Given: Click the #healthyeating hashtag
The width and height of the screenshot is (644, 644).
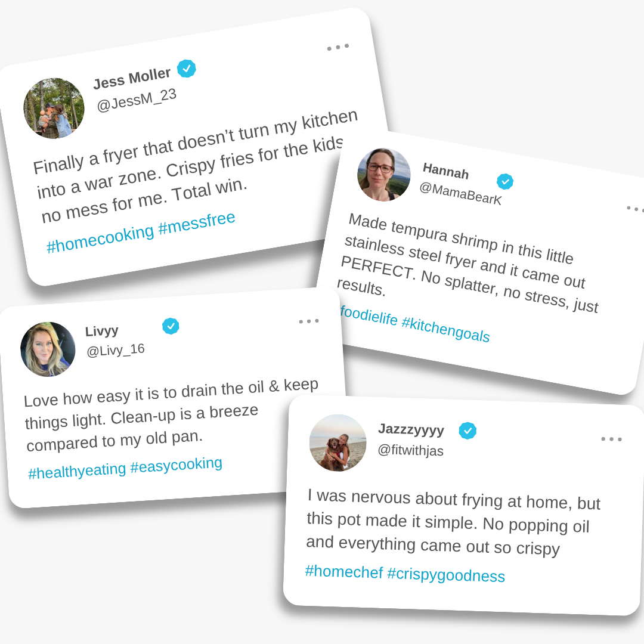Looking at the screenshot, I should (77, 471).
